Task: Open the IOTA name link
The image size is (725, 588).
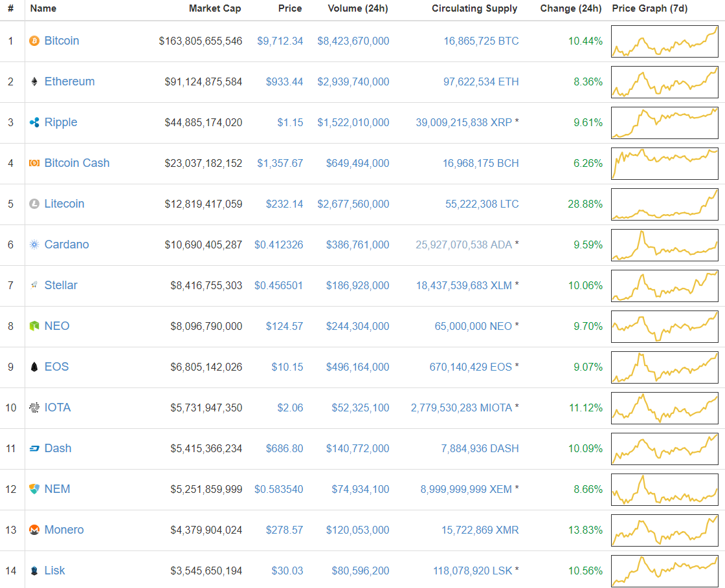Action: tap(58, 408)
